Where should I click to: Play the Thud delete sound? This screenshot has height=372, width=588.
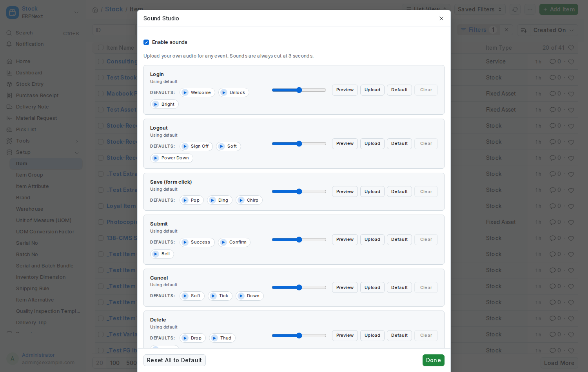pos(222,338)
